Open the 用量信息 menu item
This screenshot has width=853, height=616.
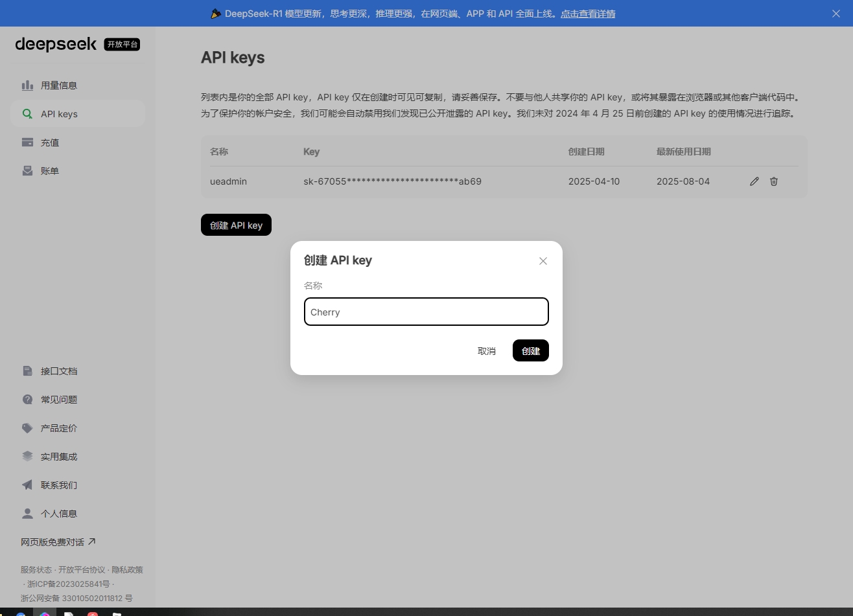(x=78, y=86)
